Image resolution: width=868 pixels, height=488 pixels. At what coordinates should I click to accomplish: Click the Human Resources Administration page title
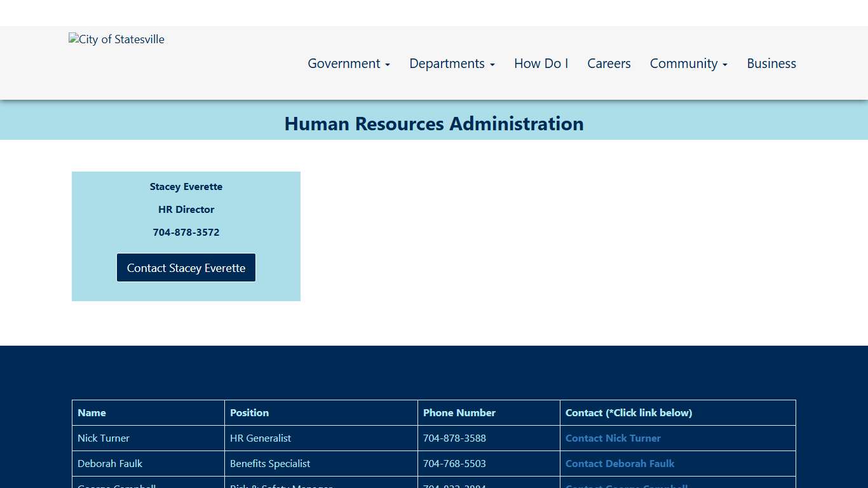pos(434,123)
